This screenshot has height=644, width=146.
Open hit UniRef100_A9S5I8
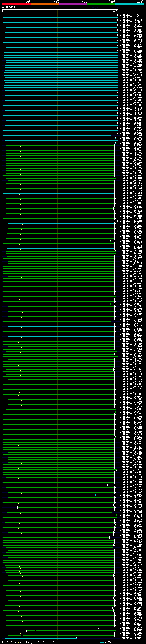[x=131, y=20]
